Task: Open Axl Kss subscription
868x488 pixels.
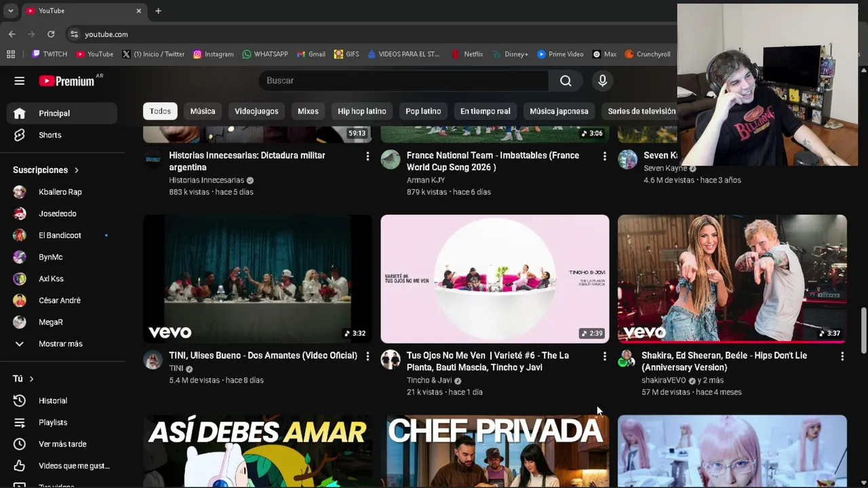Action: (62, 279)
